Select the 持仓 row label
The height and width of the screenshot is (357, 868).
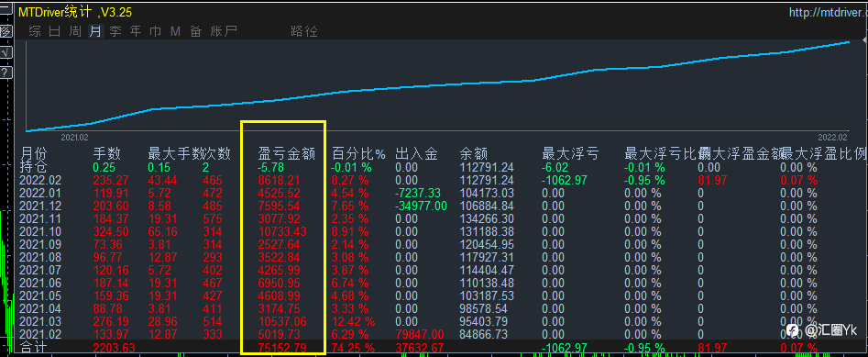pyautogui.click(x=34, y=167)
